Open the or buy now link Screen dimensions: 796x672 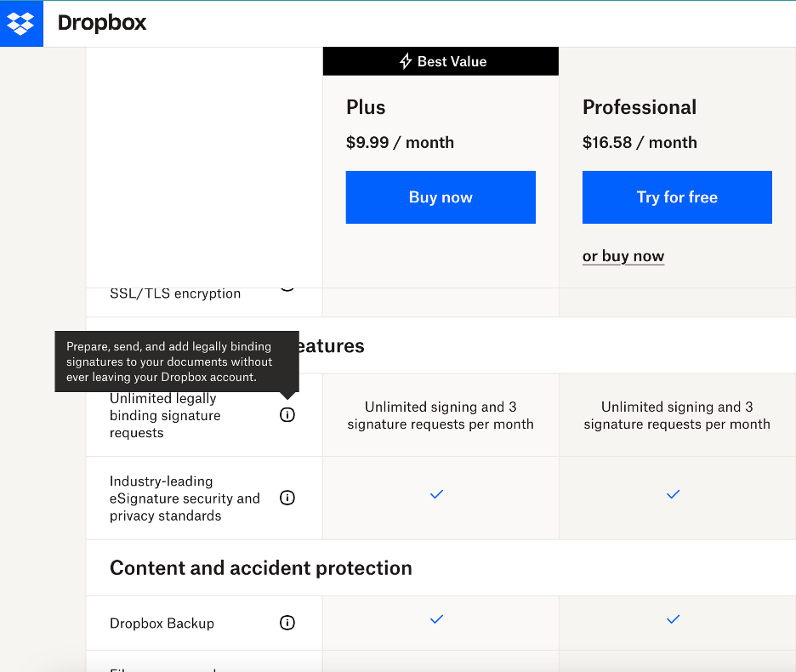click(x=623, y=255)
